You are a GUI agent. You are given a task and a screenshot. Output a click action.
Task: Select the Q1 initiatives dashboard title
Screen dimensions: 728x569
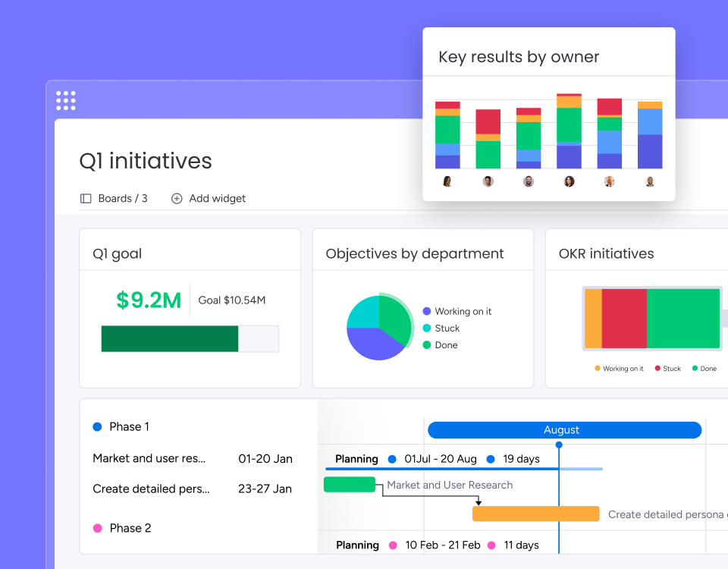(x=146, y=161)
